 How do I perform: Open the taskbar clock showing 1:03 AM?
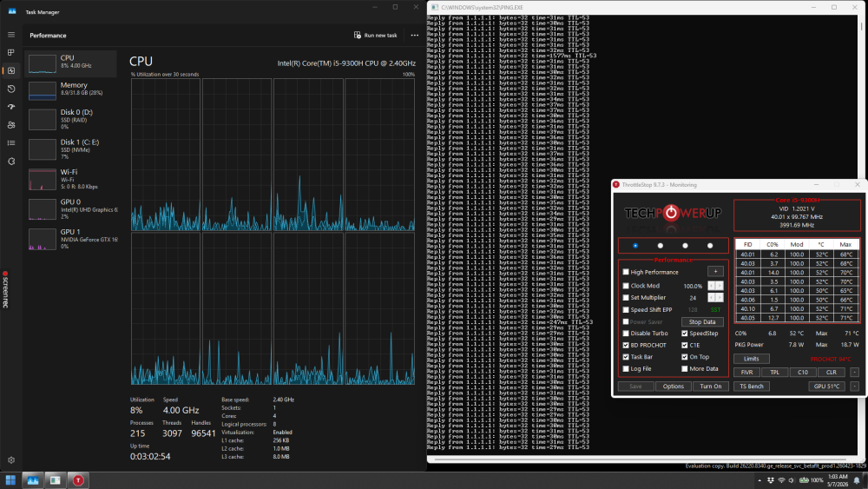click(x=837, y=480)
